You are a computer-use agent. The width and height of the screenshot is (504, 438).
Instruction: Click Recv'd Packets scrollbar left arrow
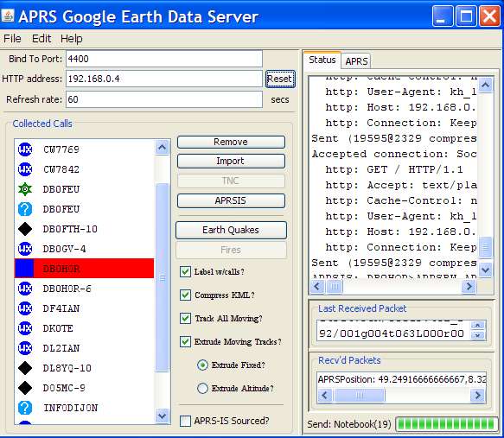325,395
